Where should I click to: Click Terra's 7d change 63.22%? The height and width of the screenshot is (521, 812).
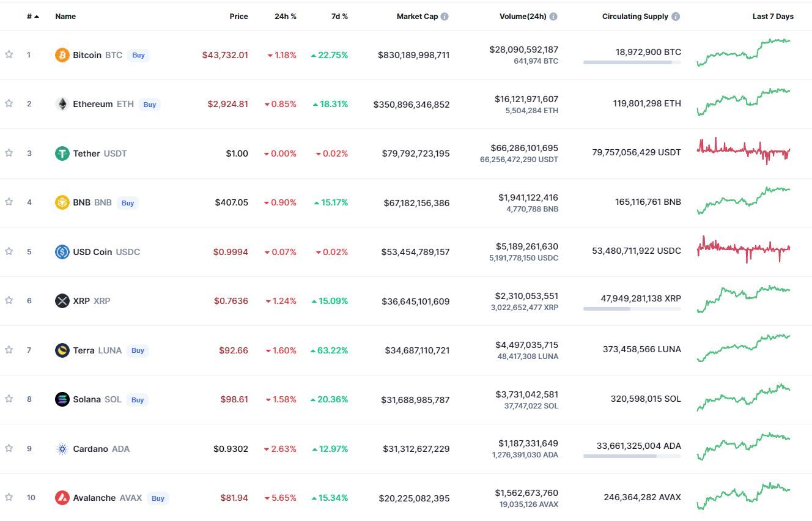[x=330, y=350]
